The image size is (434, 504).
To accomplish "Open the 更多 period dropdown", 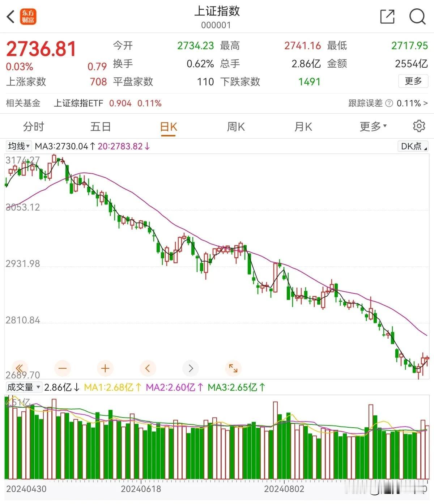I will point(373,127).
